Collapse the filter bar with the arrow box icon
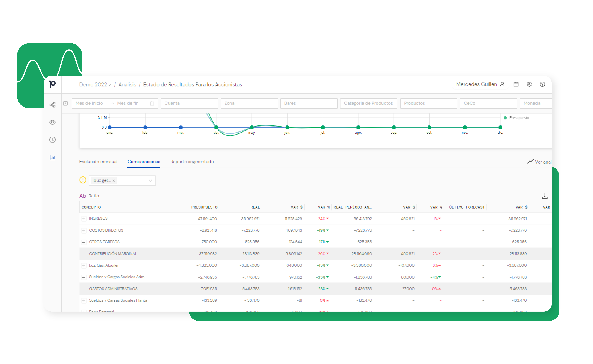The width and height of the screenshot is (593, 364). pyautogui.click(x=65, y=103)
